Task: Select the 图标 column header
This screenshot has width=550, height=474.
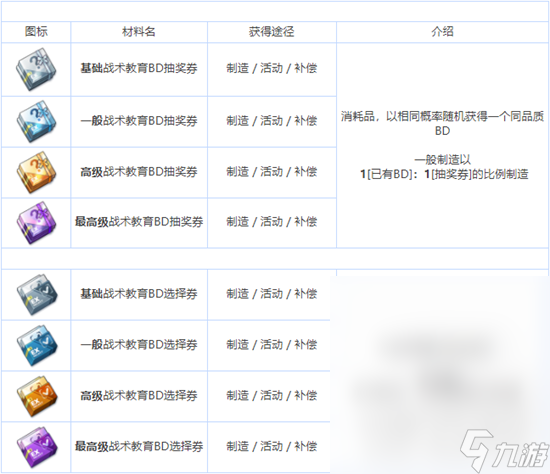Action: pos(36,32)
